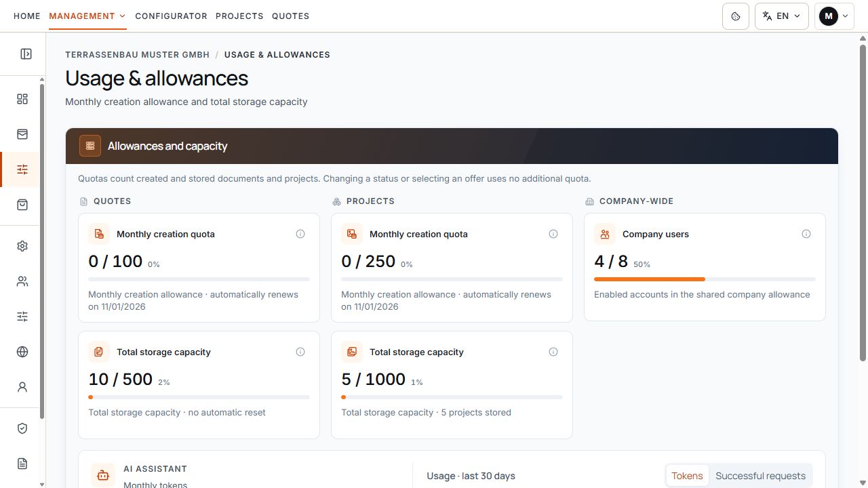Open settings via the sidebar gear icon

coord(22,246)
